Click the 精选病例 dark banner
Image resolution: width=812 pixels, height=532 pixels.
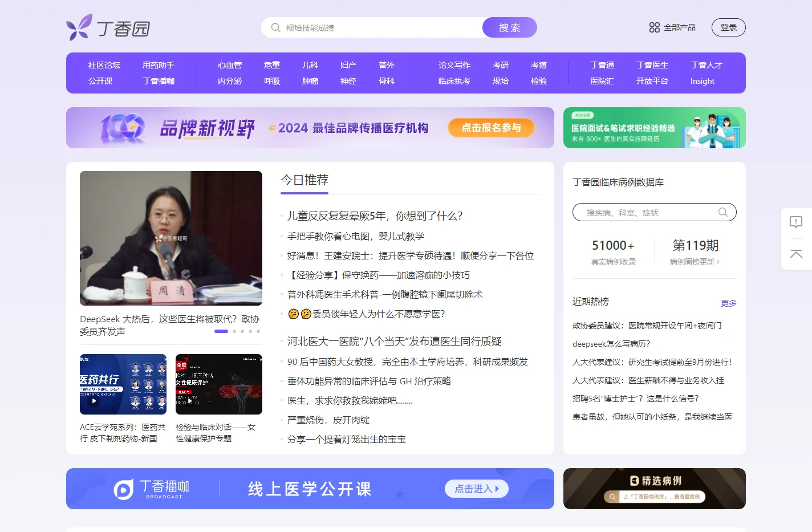[x=655, y=489]
